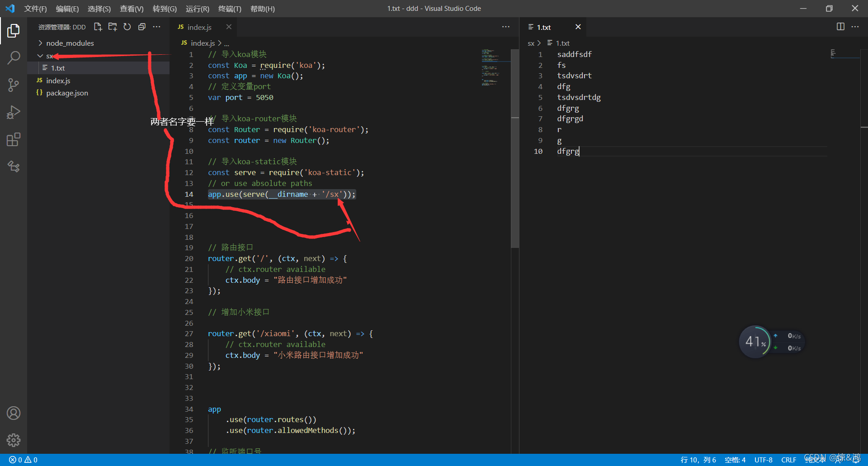Open errors and warnings in status bar

pyautogui.click(x=23, y=460)
